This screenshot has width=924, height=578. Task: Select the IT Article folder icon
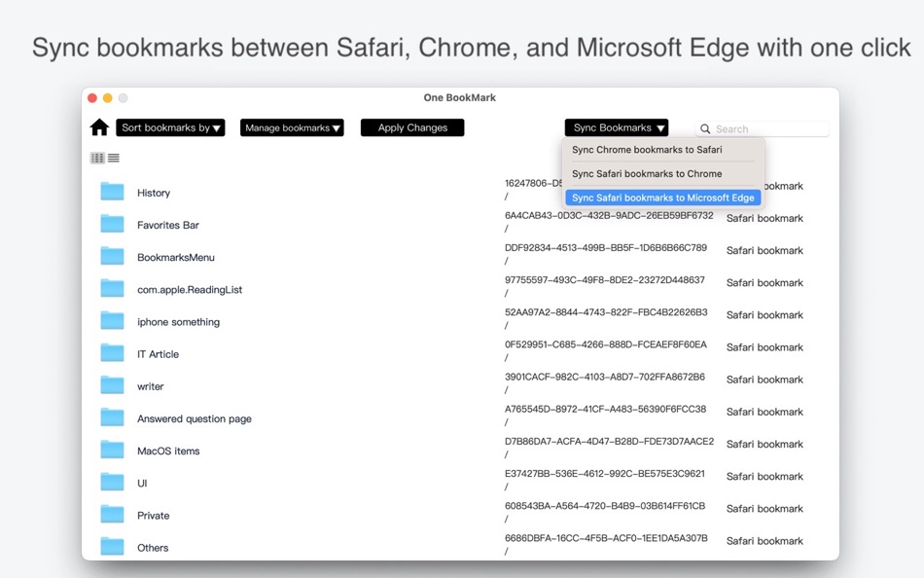(x=112, y=353)
